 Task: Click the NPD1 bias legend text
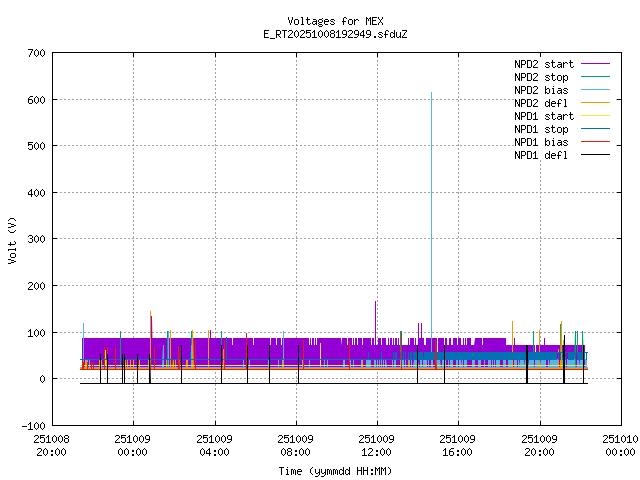coord(541,141)
